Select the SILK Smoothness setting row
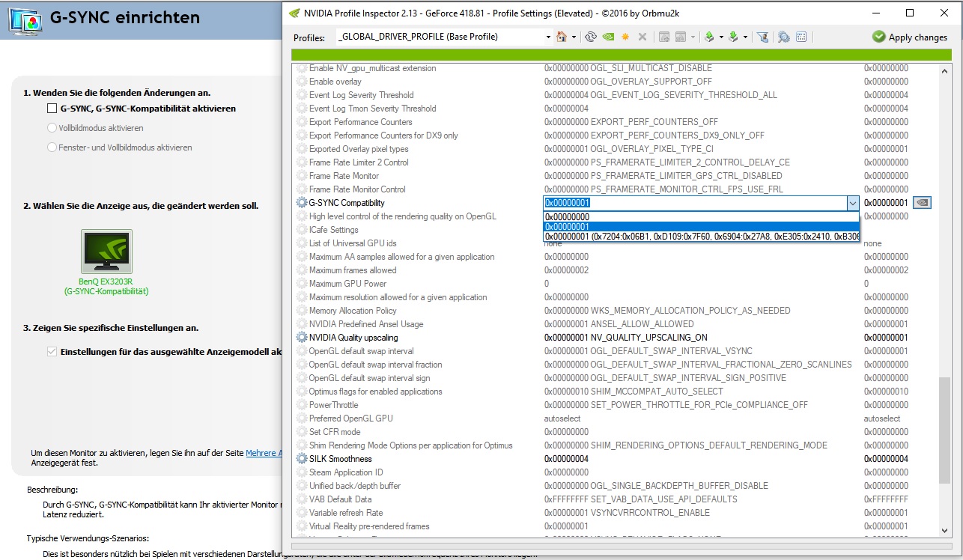This screenshot has width=963, height=560. click(x=614, y=459)
